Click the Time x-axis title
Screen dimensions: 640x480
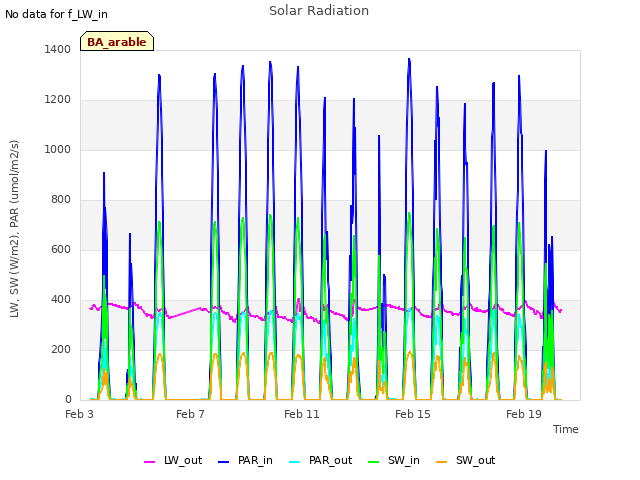(566, 429)
